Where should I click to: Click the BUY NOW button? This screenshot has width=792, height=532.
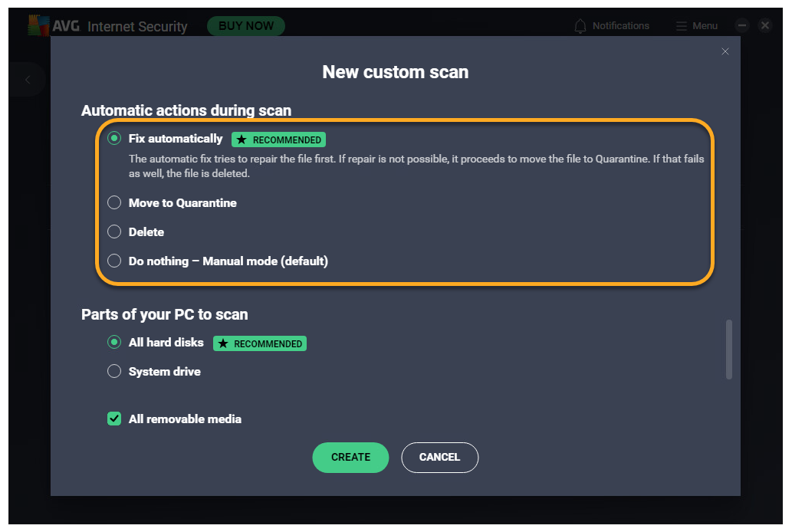246,26
